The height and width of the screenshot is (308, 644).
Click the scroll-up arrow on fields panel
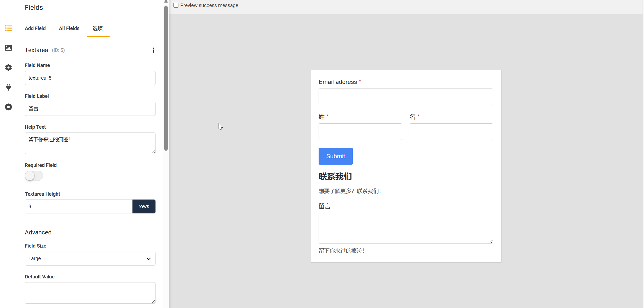[166, 2]
